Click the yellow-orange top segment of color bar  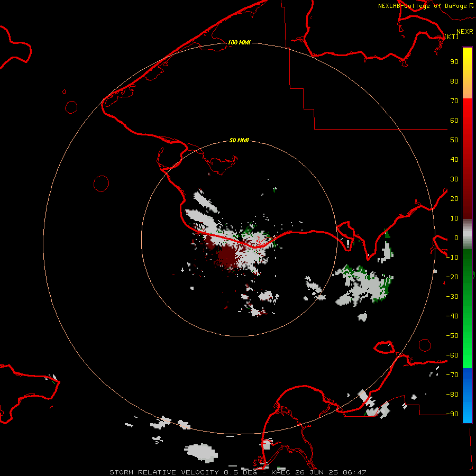[x=467, y=73]
